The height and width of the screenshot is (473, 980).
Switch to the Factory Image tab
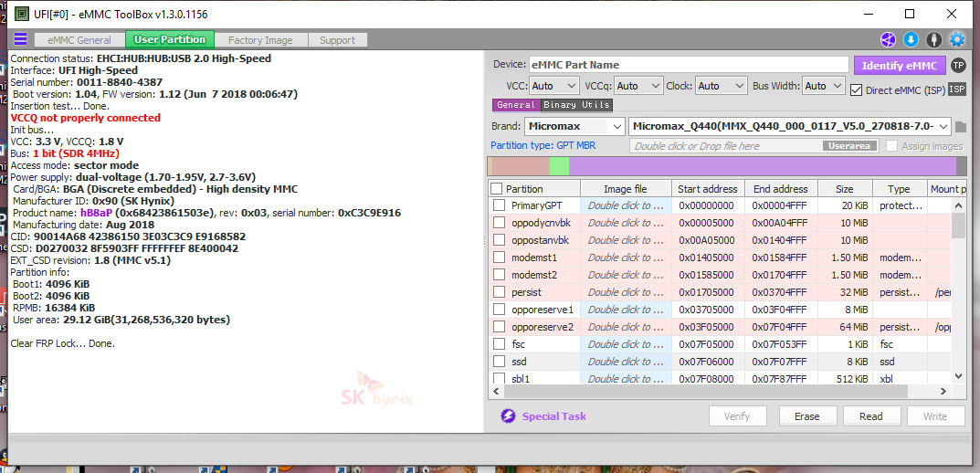[260, 40]
